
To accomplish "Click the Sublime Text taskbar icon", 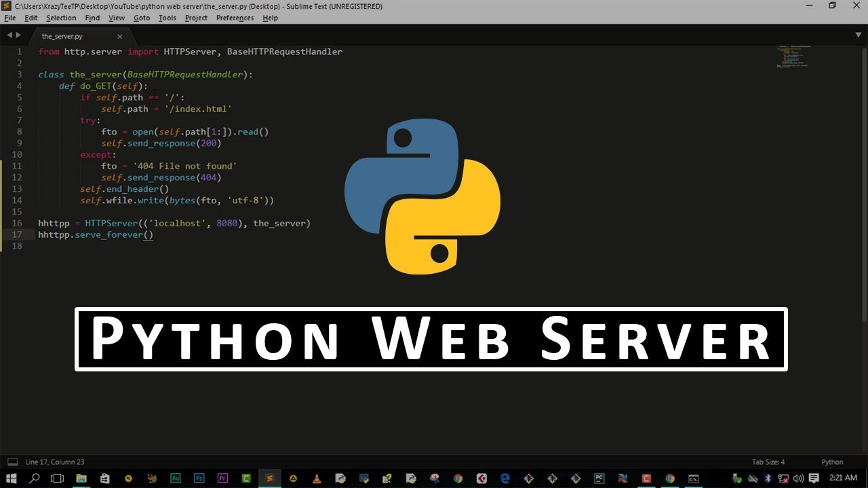I will [269, 479].
